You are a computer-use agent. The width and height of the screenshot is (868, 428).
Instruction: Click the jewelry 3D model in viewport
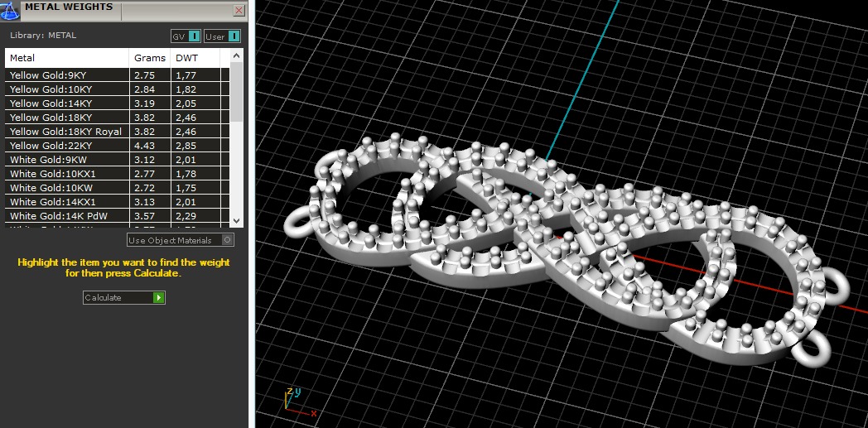(565, 249)
